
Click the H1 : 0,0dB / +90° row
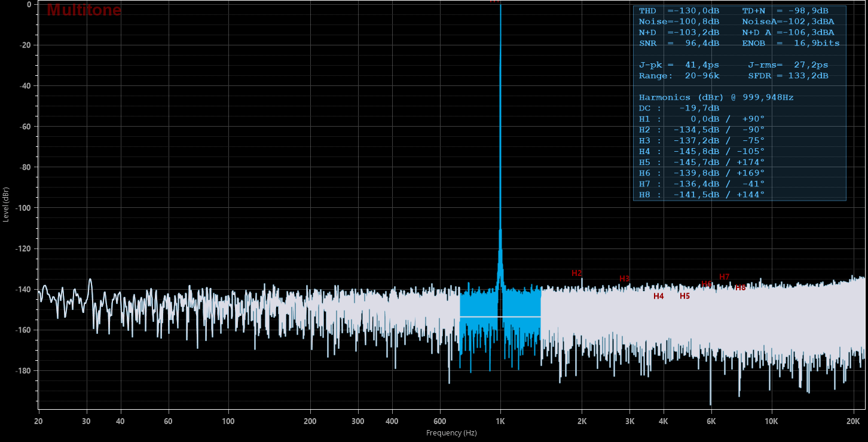pos(702,119)
